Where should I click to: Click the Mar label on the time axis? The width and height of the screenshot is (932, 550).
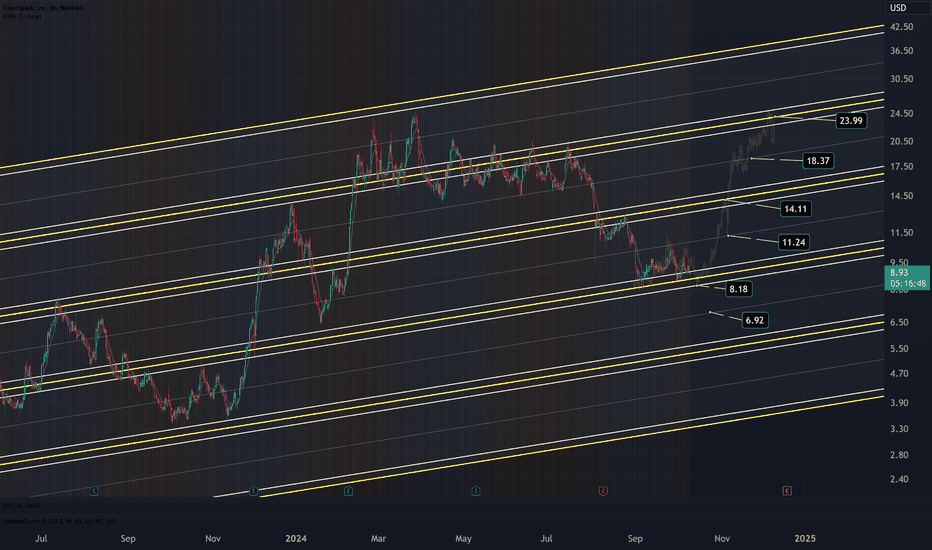(378, 539)
